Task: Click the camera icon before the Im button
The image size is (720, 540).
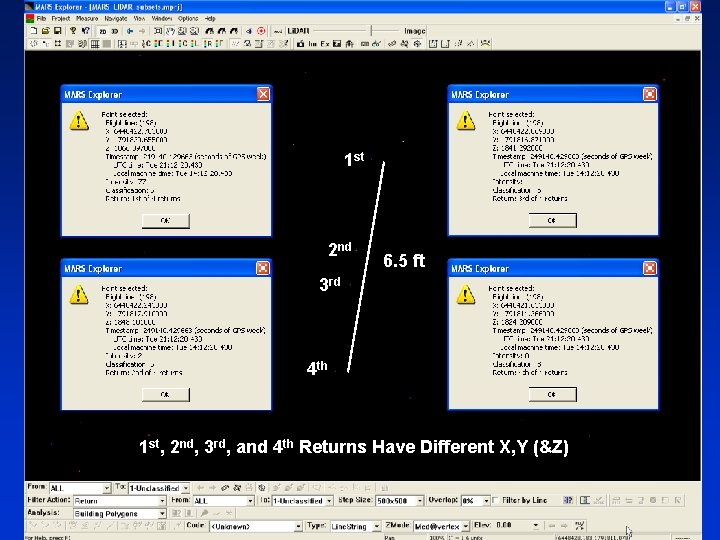Action: point(300,44)
